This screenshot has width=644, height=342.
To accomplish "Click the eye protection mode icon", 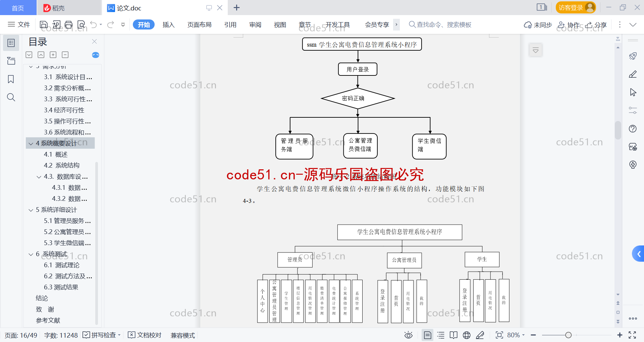I will 408,335.
